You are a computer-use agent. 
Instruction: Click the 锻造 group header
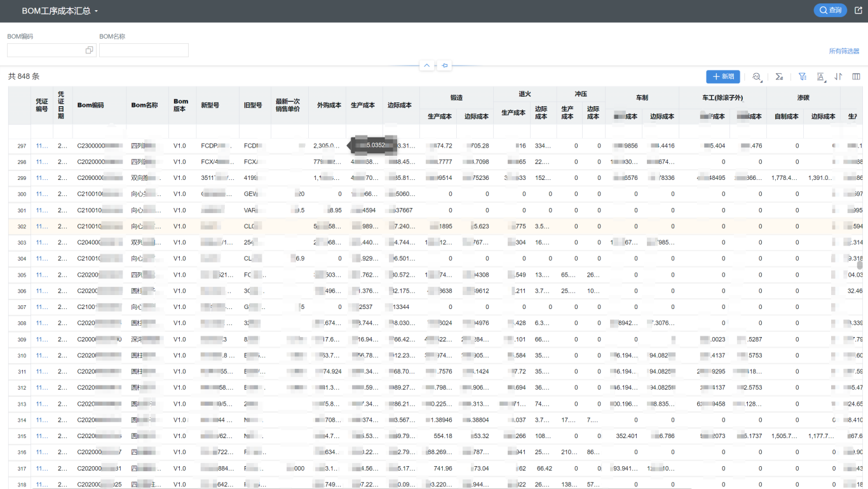456,98
